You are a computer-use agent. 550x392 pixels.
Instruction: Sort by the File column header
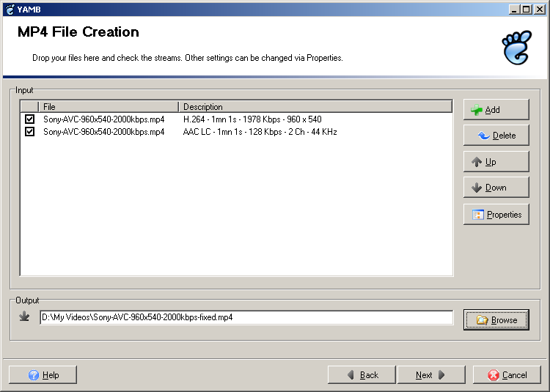point(108,107)
